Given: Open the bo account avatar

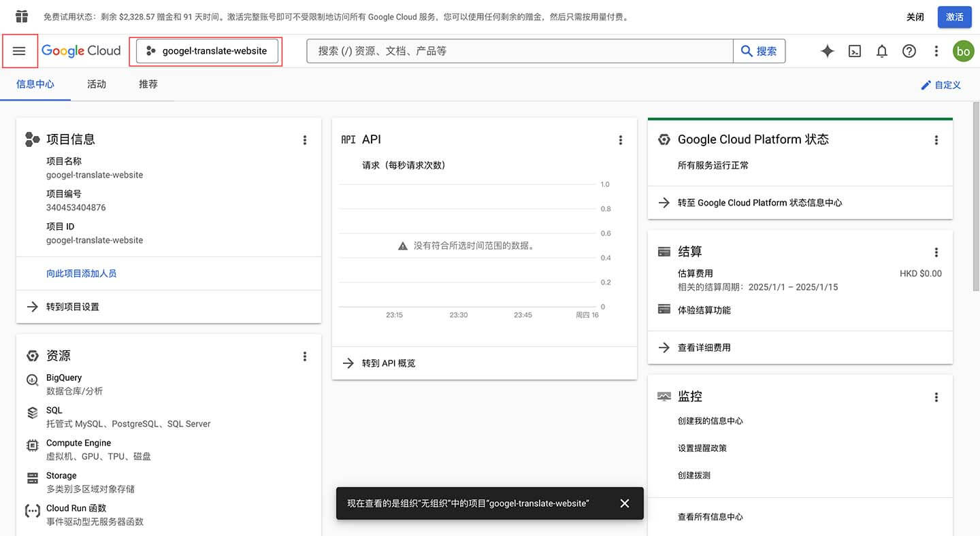Looking at the screenshot, I should point(963,51).
